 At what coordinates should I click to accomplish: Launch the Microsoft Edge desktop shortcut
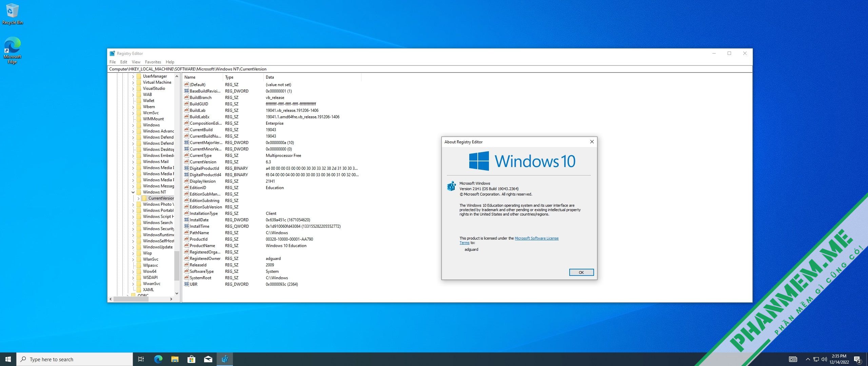tap(13, 50)
